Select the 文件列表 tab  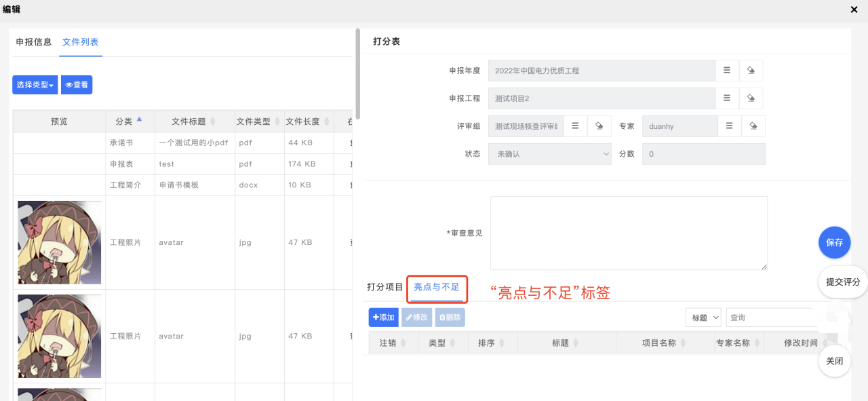coord(81,42)
